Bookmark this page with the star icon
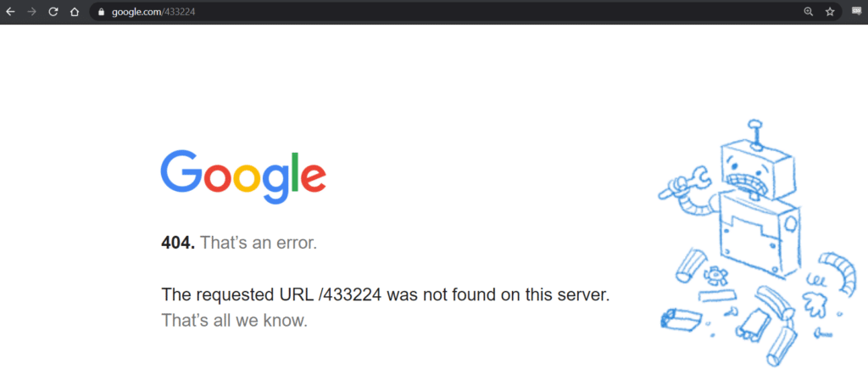Viewport: 868px width, 381px height. pyautogui.click(x=830, y=12)
